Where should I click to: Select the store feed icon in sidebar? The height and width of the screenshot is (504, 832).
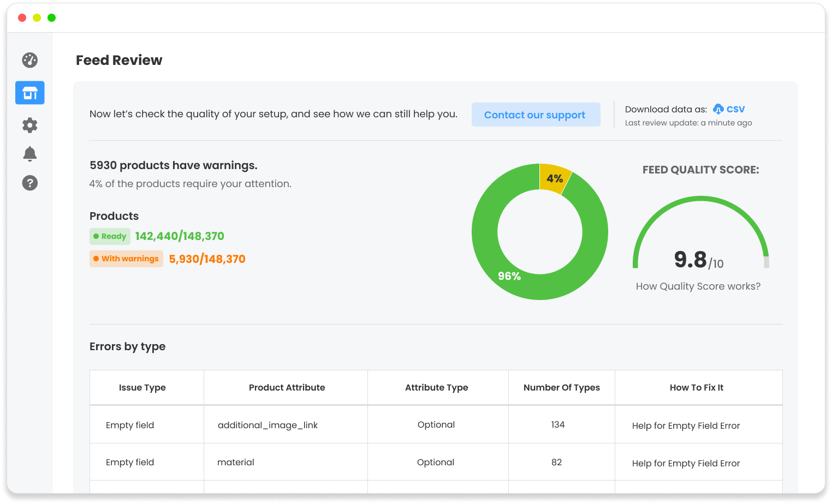(x=30, y=93)
